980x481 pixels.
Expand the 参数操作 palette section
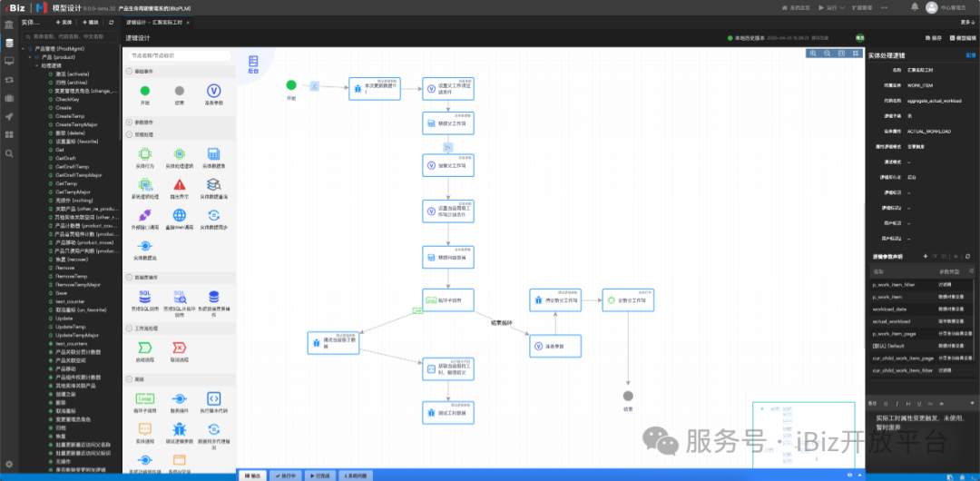[130, 122]
